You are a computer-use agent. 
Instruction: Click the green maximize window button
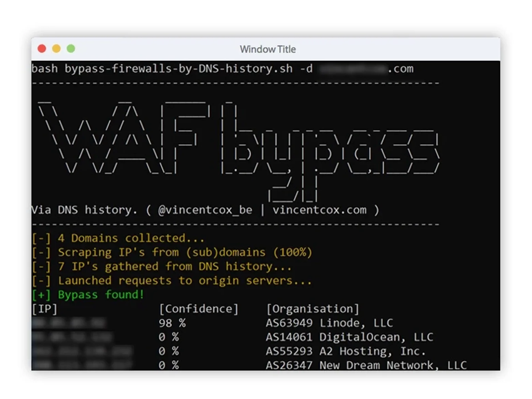click(71, 49)
